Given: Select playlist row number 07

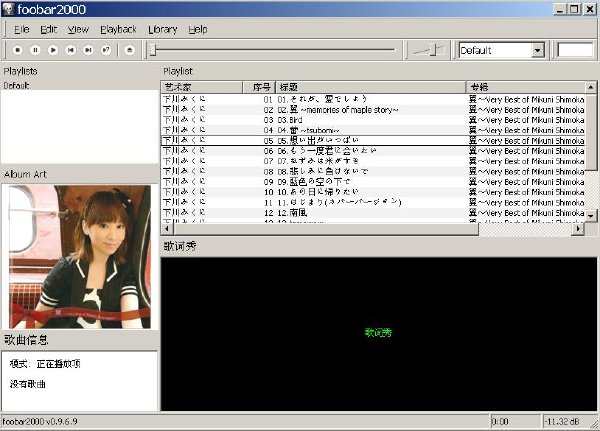Looking at the screenshot, I should coord(373,161).
